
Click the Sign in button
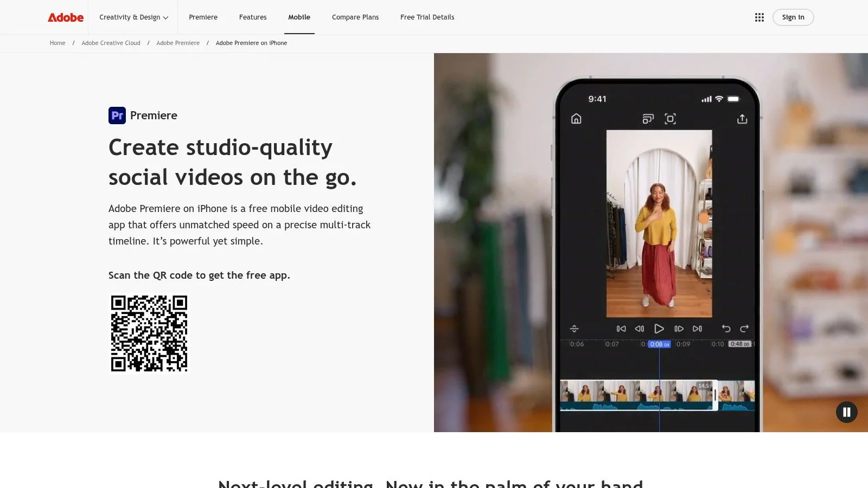click(793, 17)
